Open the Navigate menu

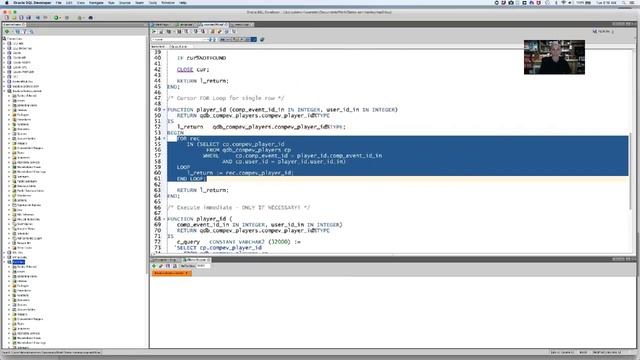tap(96, 2)
